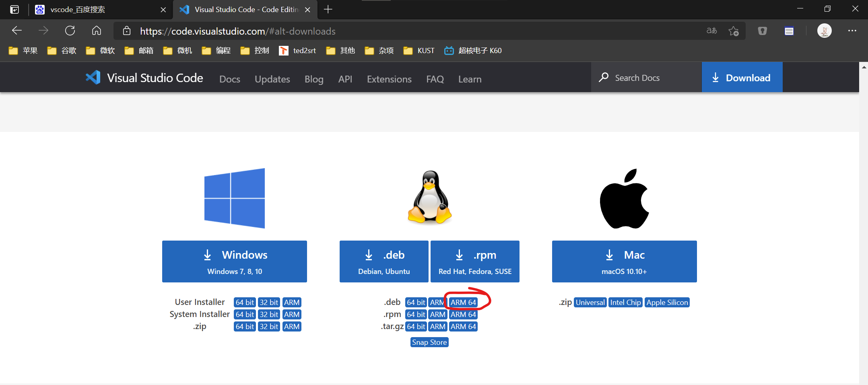Click the page vertical scrollbar up arrow
Screen dimensions: 868x385
864,67
